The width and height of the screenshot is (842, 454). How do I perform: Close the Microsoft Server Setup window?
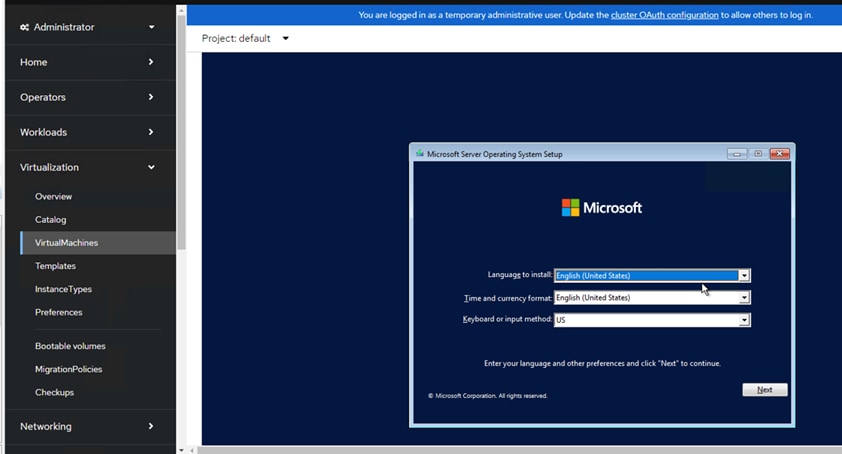[x=779, y=154]
